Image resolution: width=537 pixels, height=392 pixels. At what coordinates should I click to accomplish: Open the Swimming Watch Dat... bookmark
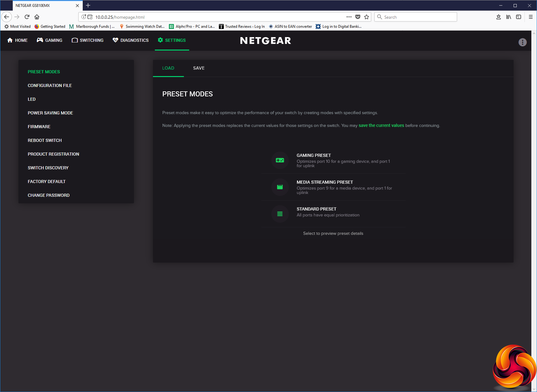tap(142, 27)
